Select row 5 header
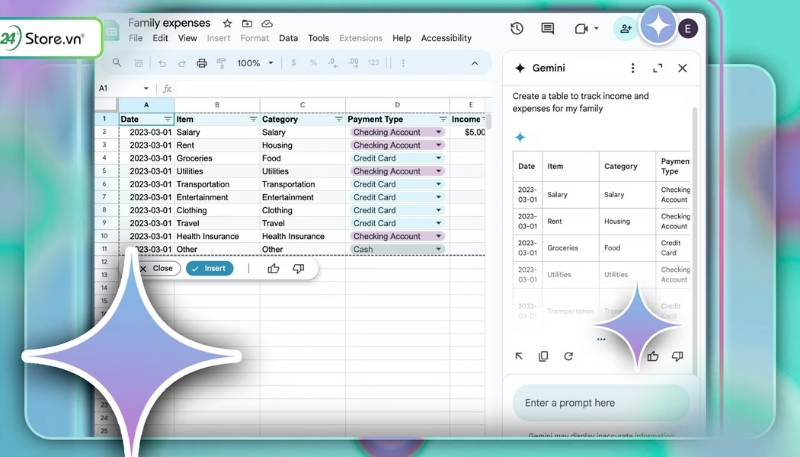The image size is (800, 457). tap(105, 171)
